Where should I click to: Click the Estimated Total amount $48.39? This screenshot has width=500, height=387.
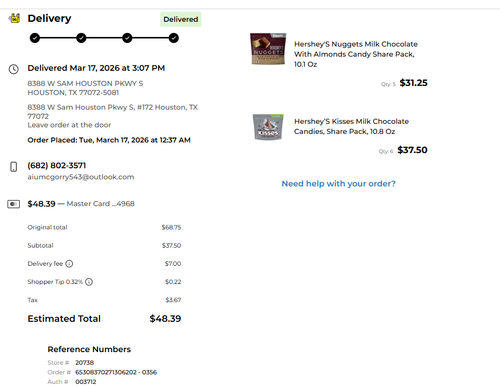(165, 319)
